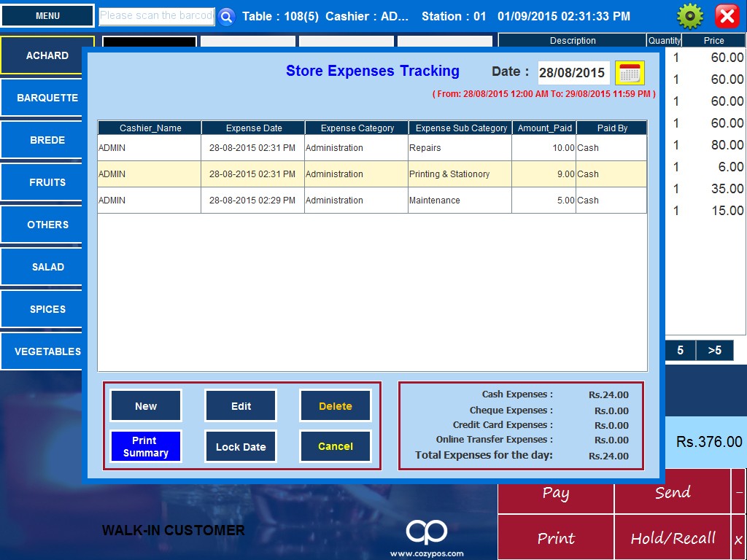Open the calendar date picker icon
The width and height of the screenshot is (747, 560).
click(x=629, y=73)
